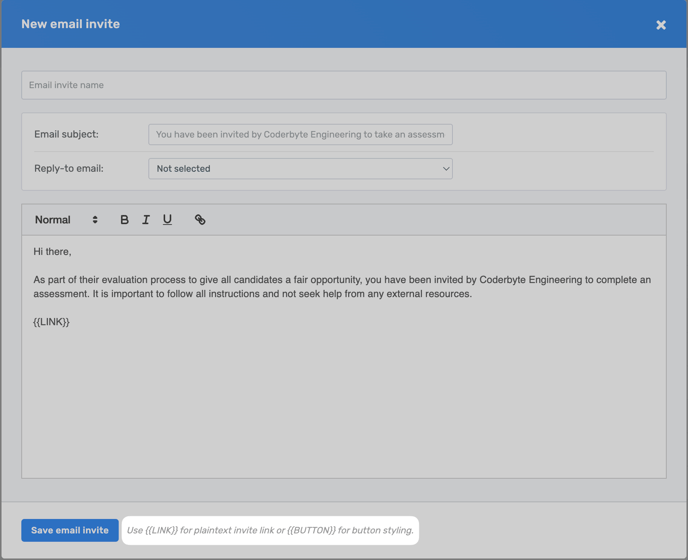
Task: Click the 'Reply-to email:' label
Action: point(69,169)
